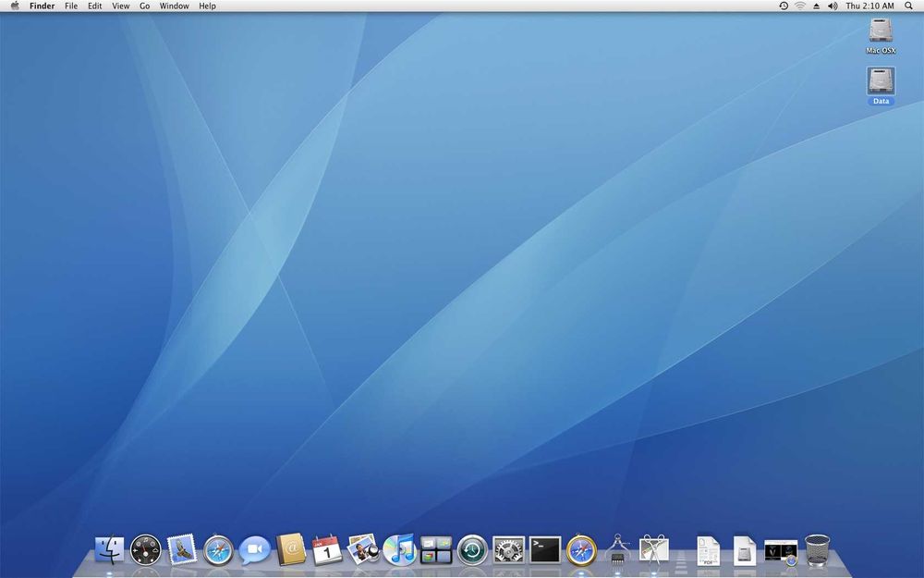924x578 pixels.
Task: Open the Finder application menu
Action: pyautogui.click(x=42, y=6)
